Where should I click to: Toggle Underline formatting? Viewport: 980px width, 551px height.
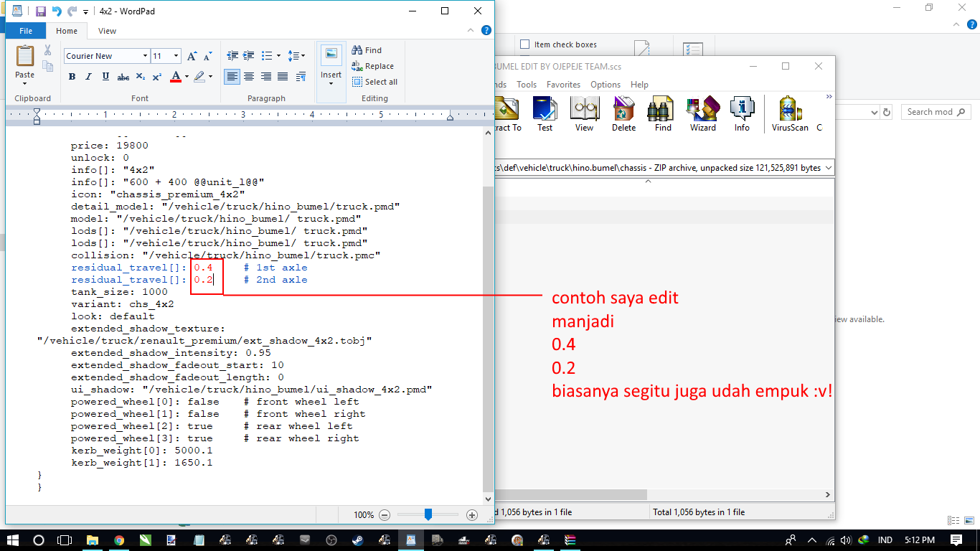pos(105,77)
